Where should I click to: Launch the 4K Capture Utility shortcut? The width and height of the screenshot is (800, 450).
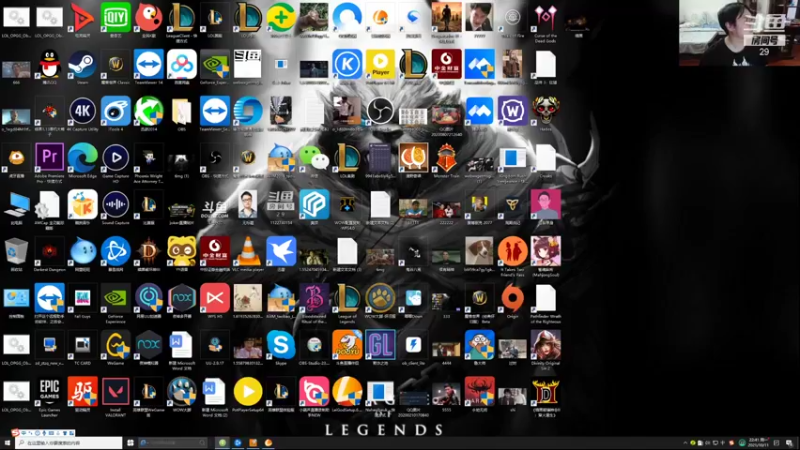tap(83, 111)
